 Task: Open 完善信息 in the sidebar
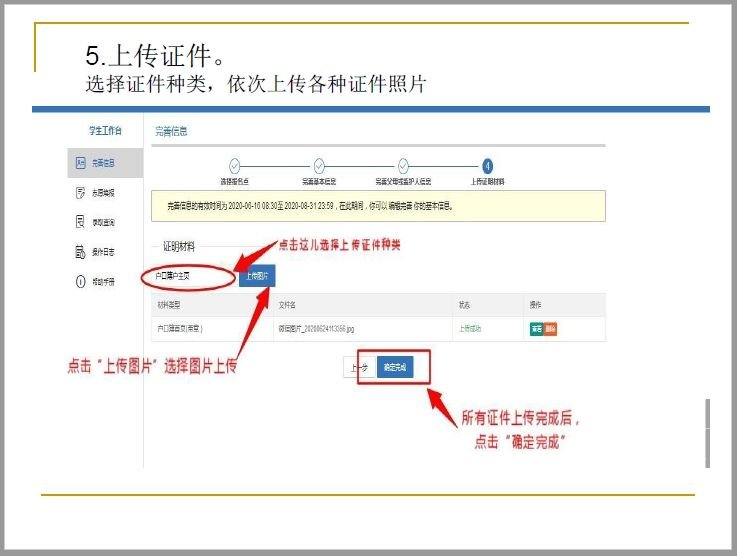coord(105,163)
